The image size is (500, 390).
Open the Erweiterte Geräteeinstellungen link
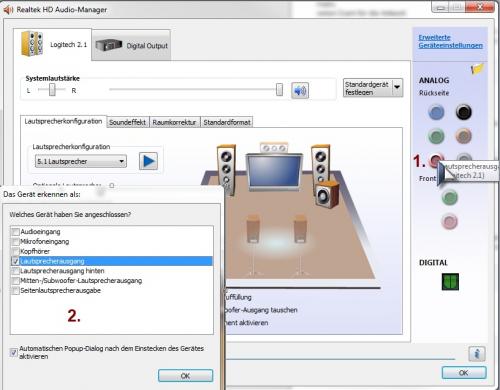450,41
